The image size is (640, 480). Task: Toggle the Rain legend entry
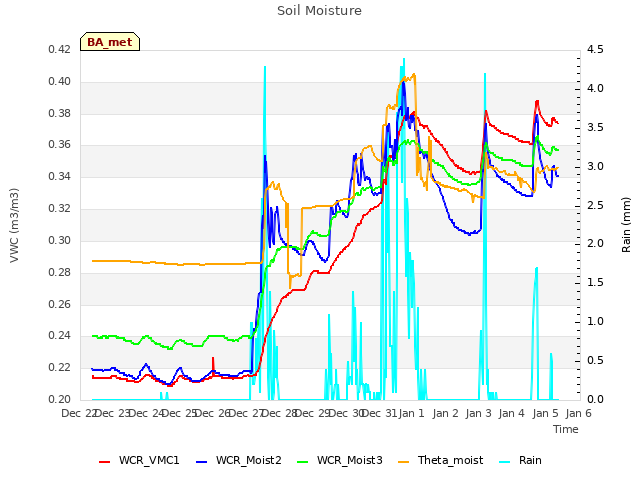pos(520,460)
